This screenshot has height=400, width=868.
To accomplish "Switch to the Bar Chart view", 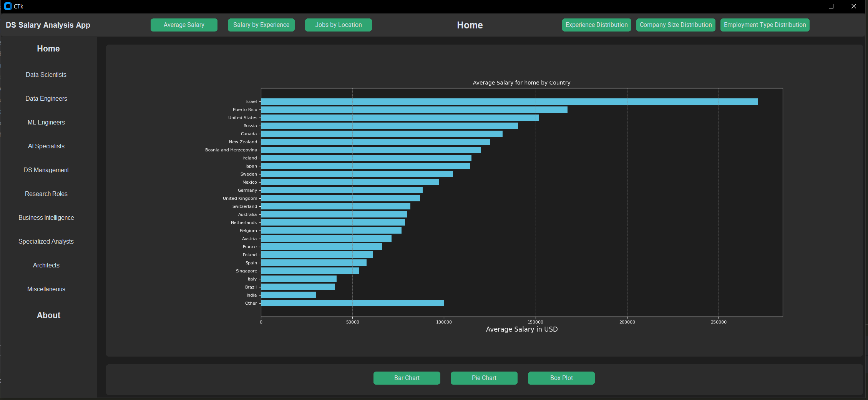I will (407, 378).
